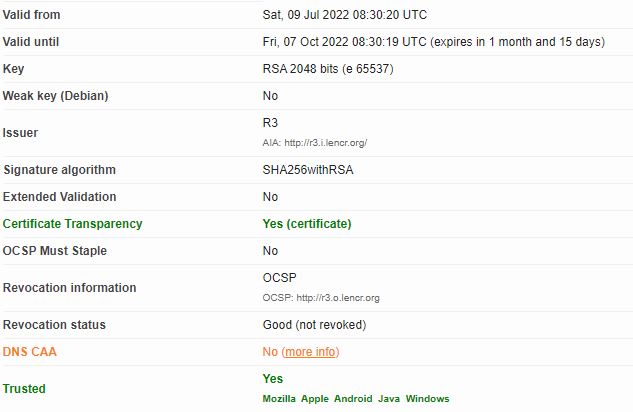Click the Java trust store label
Screen dimensions: 633x412
388,399
